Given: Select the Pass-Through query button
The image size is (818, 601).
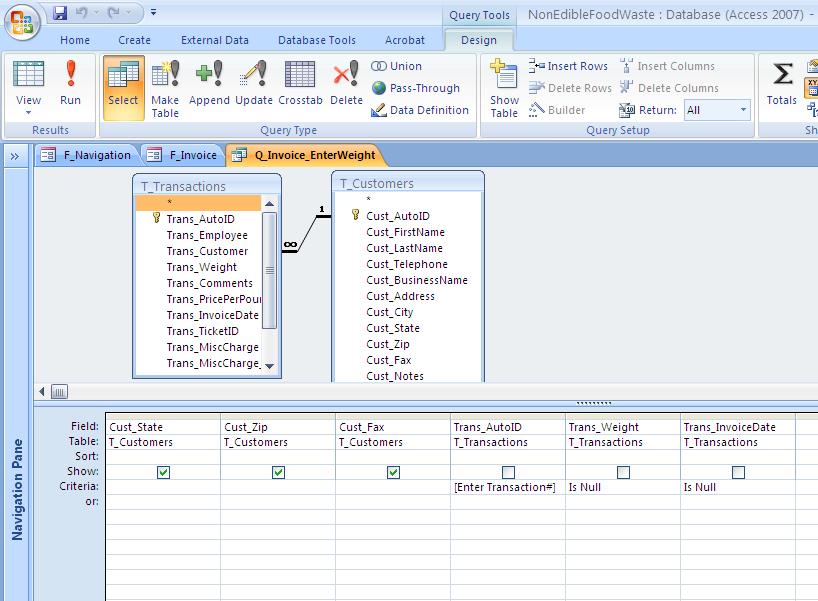Looking at the screenshot, I should tap(415, 88).
